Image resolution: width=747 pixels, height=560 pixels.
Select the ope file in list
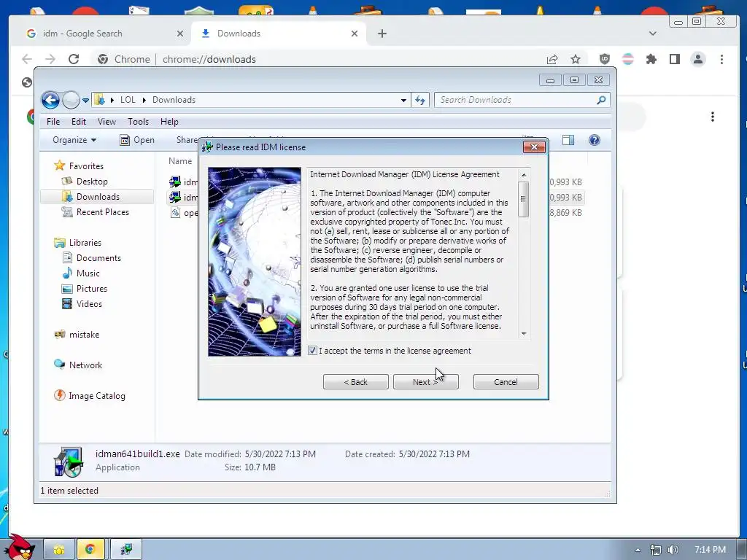click(184, 213)
